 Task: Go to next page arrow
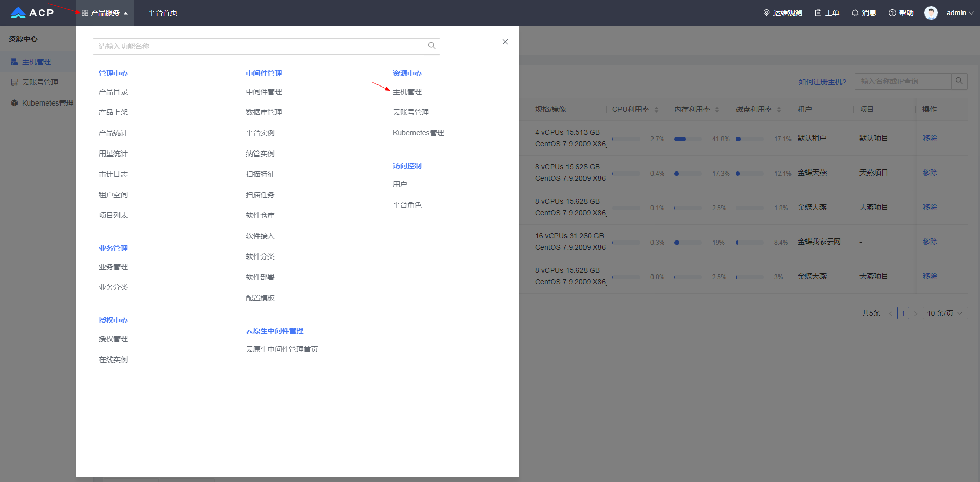pyautogui.click(x=916, y=313)
